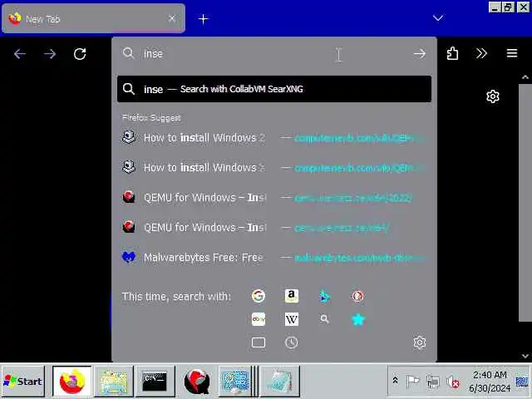Click the network tray icon

coord(433,382)
